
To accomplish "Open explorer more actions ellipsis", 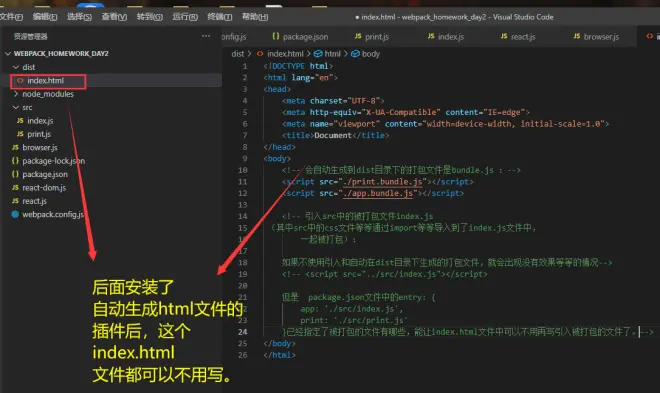I will click(206, 36).
